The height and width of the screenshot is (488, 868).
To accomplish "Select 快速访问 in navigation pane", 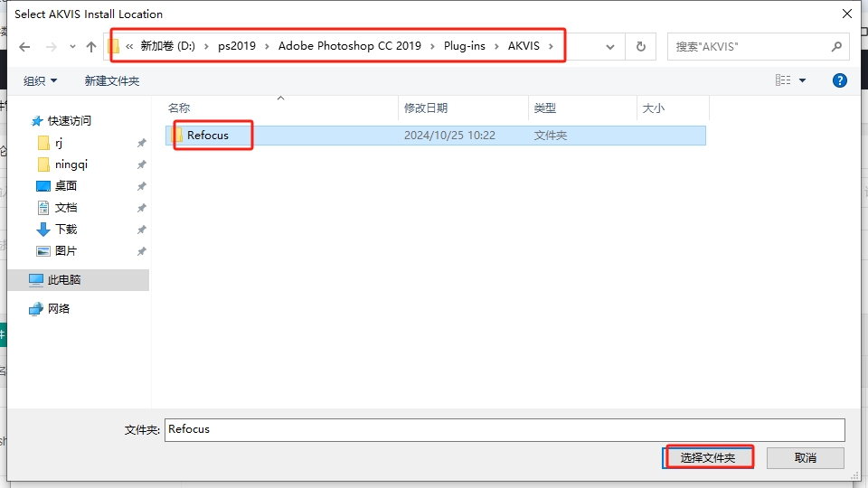I will coord(70,120).
